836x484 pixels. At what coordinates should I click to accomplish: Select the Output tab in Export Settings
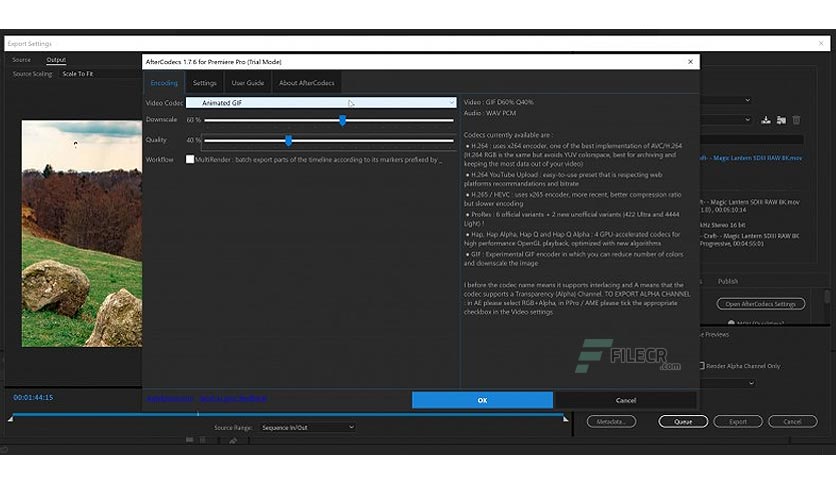(x=56, y=60)
